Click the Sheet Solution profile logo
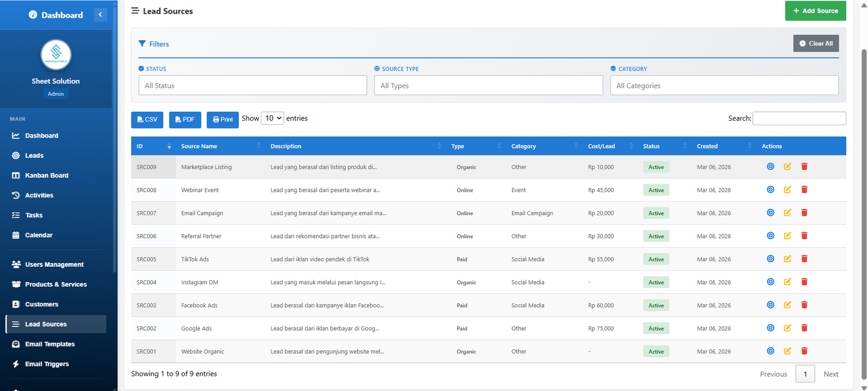The height and width of the screenshot is (391, 868). coord(56,55)
